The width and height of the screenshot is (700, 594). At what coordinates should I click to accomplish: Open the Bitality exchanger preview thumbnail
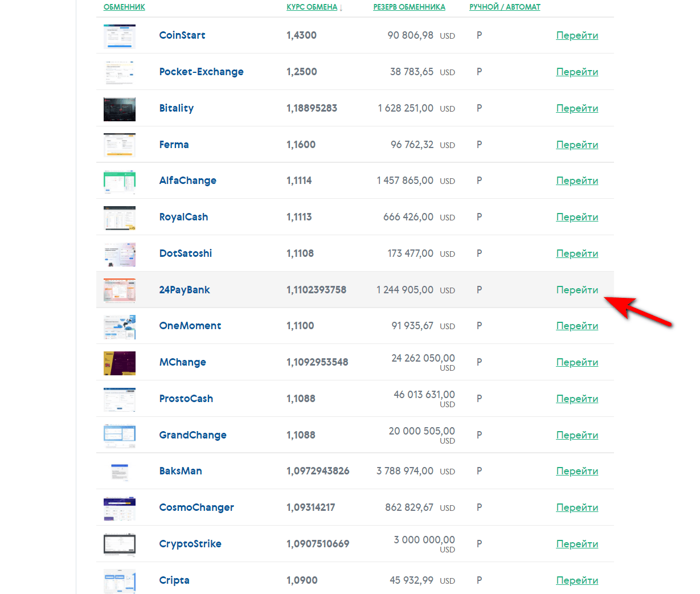coord(120,109)
